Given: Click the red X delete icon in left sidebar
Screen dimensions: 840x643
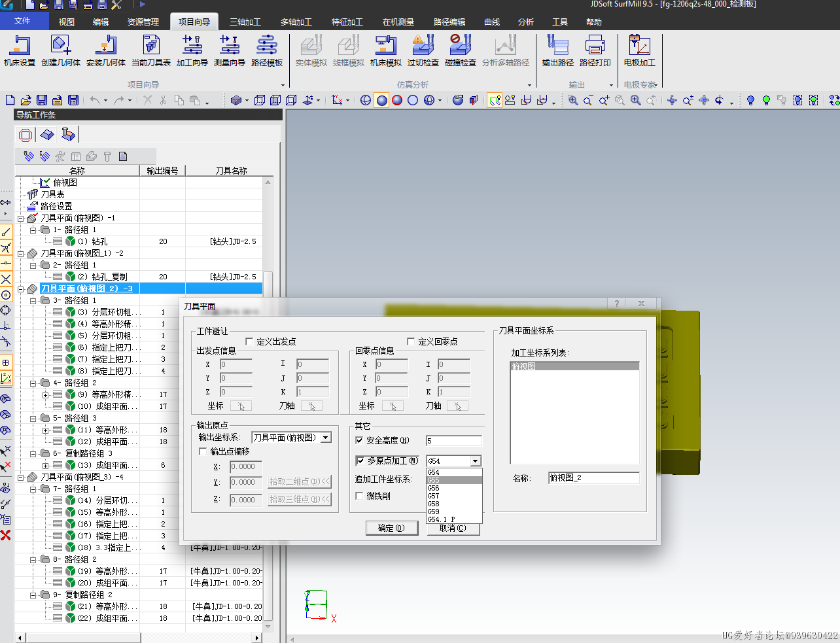Looking at the screenshot, I should click(6, 535).
